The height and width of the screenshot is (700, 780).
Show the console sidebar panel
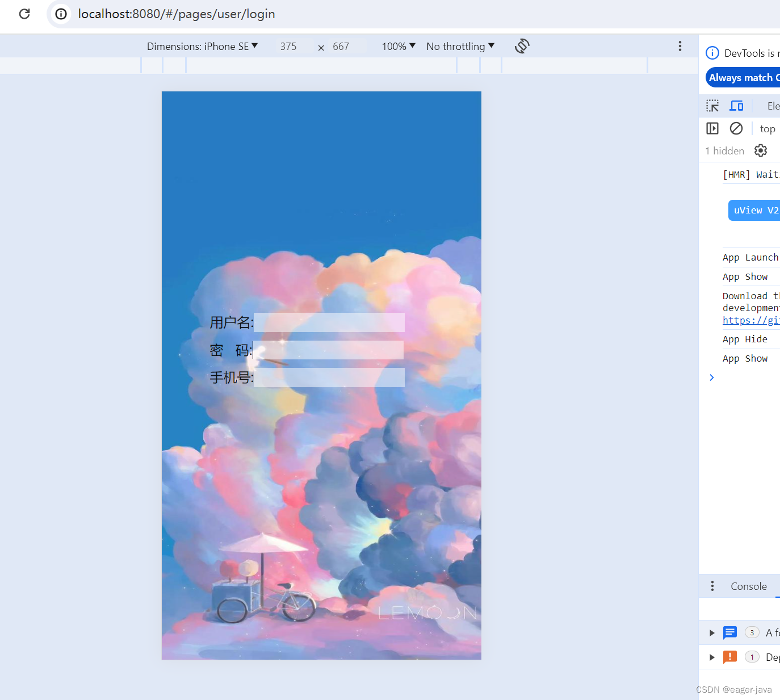click(x=712, y=128)
